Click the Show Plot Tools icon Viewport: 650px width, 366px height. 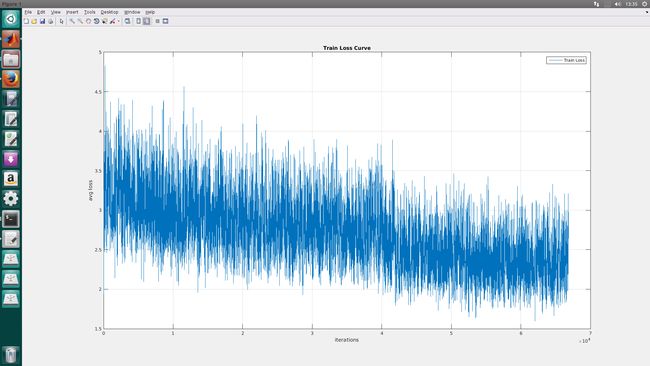click(x=165, y=21)
